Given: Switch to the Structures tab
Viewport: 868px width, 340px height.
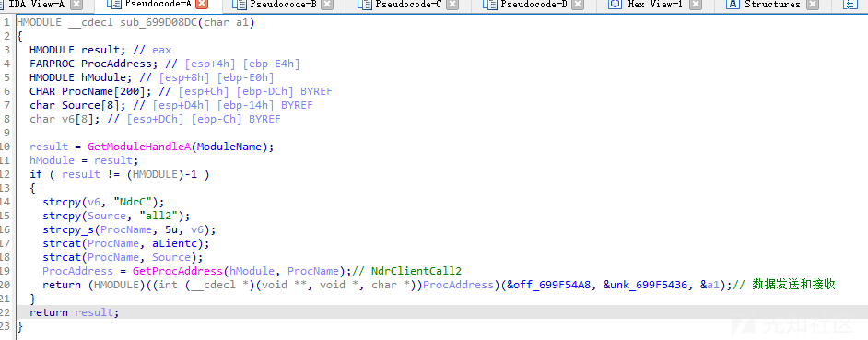Looking at the screenshot, I should coord(772,5).
